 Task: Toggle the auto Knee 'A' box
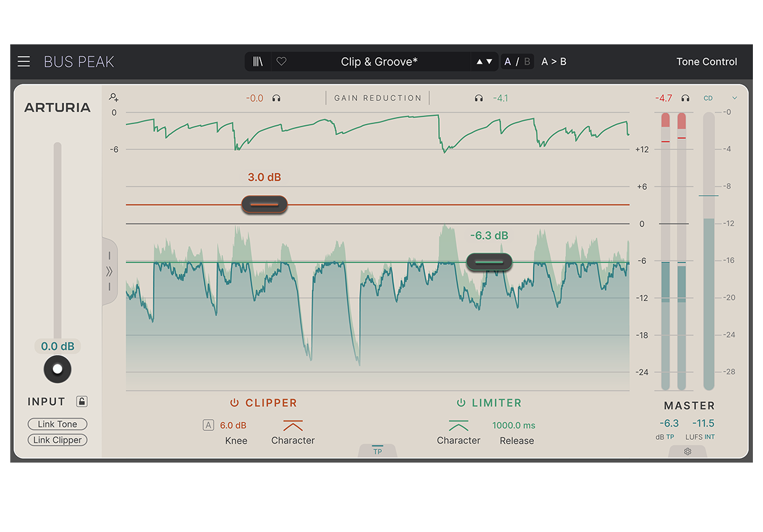click(x=208, y=425)
